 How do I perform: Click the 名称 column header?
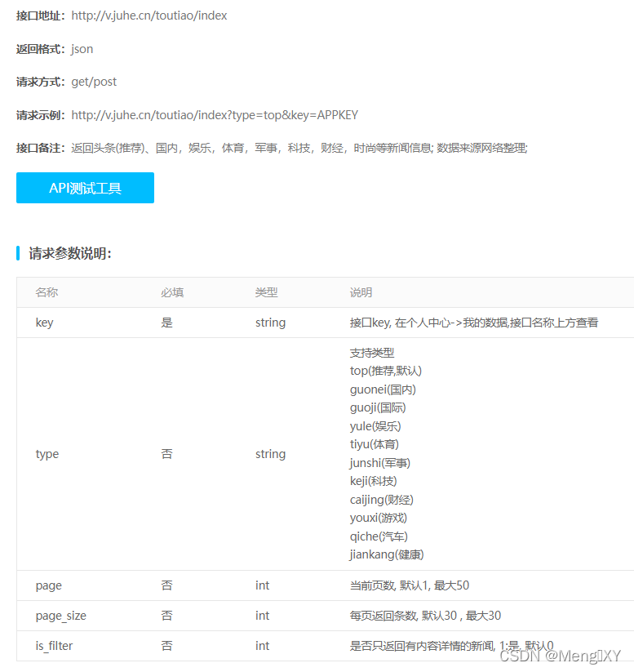pos(47,292)
